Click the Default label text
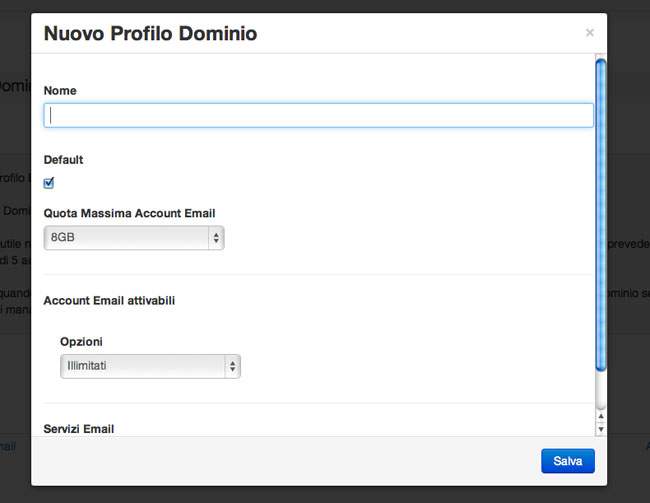The width and height of the screenshot is (650, 503). click(63, 160)
